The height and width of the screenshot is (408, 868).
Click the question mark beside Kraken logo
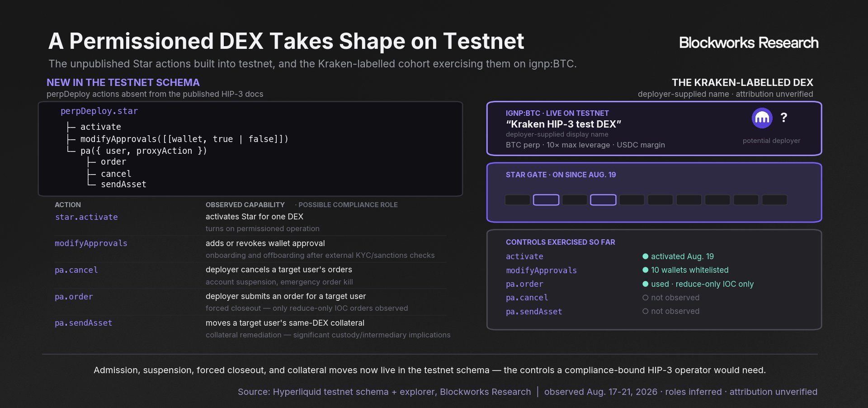784,118
